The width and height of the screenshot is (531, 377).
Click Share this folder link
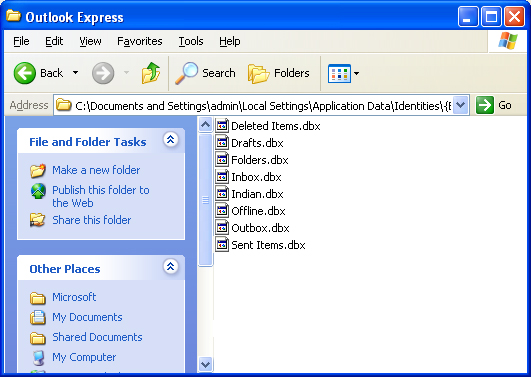click(91, 220)
